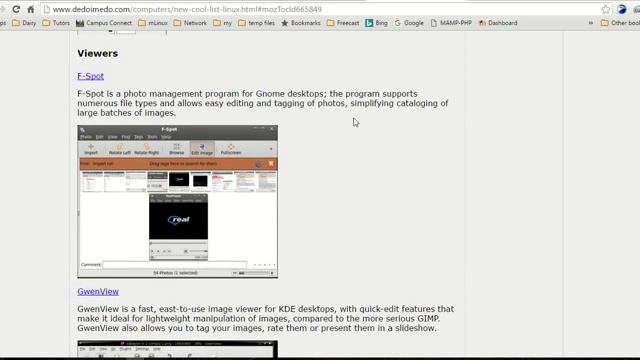Follow the F-Spot link
This screenshot has height=360, width=640.
point(91,76)
